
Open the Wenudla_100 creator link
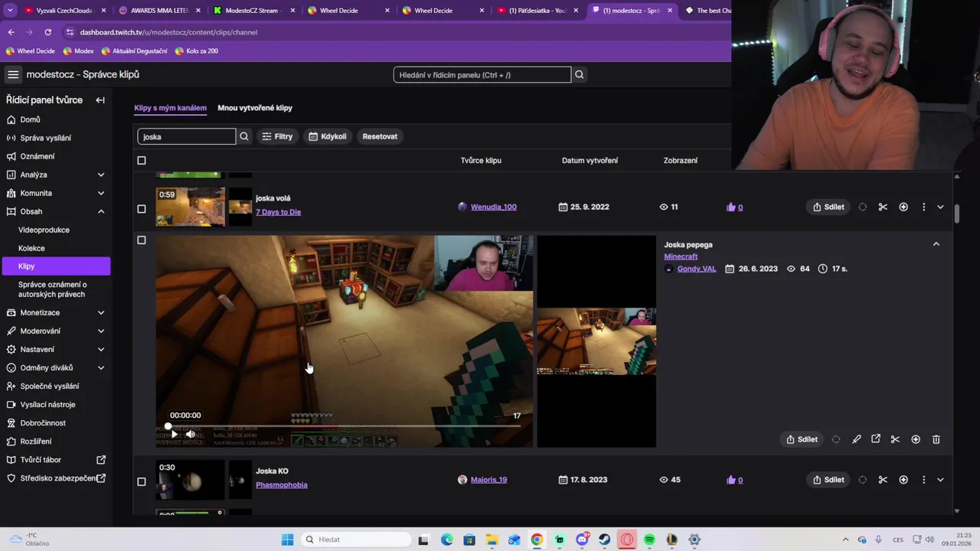click(x=493, y=207)
